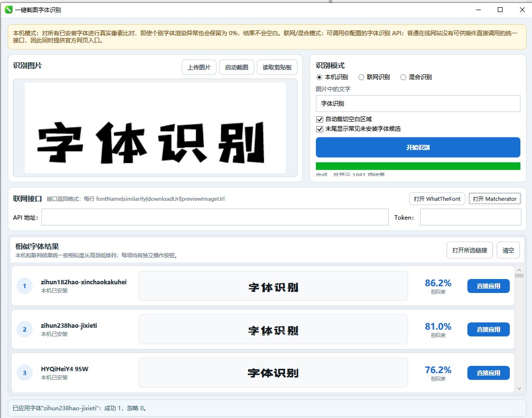Click the green recognition progress bar
Screen dimensions: 532x418
point(418,166)
